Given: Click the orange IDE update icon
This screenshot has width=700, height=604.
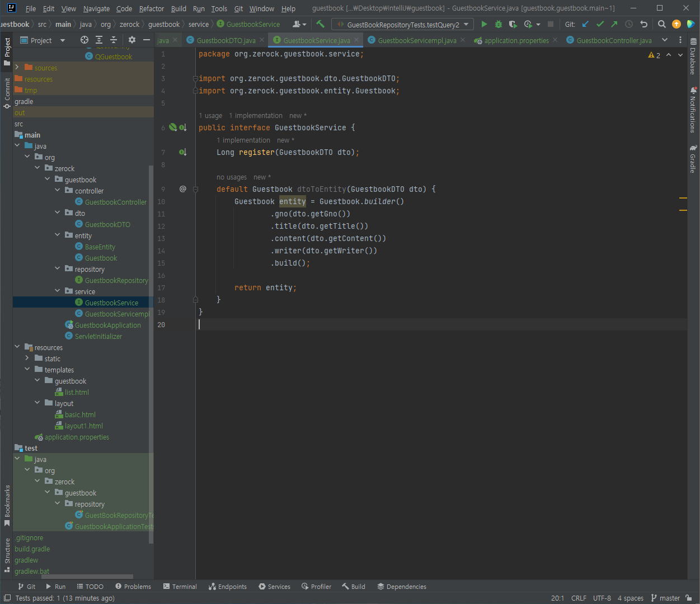Looking at the screenshot, I should pos(676,24).
